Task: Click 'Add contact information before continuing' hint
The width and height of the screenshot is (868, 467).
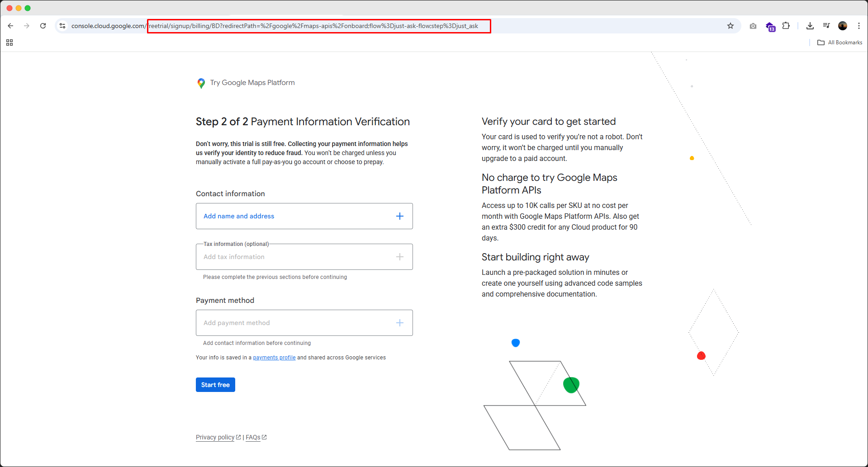Action: tap(257, 343)
